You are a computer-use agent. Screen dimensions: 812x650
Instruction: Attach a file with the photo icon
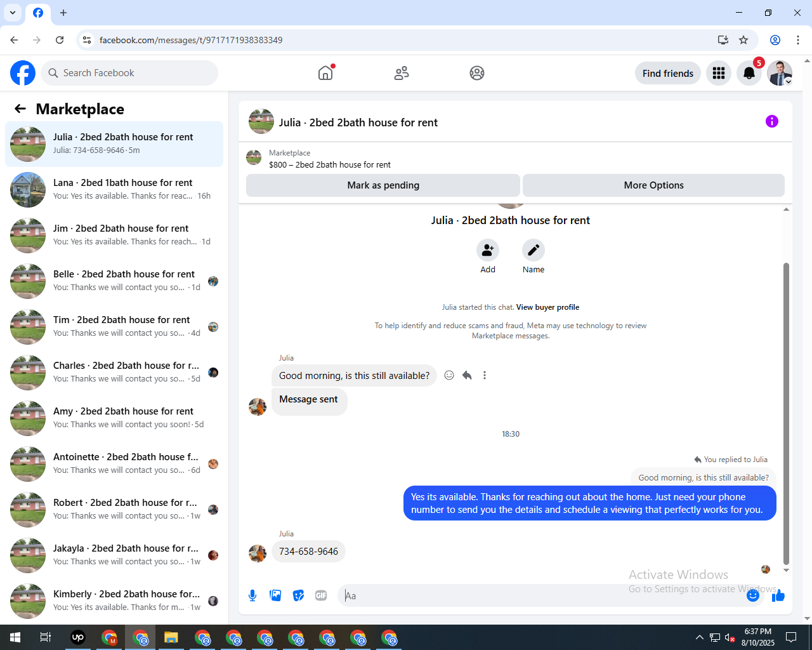click(275, 595)
